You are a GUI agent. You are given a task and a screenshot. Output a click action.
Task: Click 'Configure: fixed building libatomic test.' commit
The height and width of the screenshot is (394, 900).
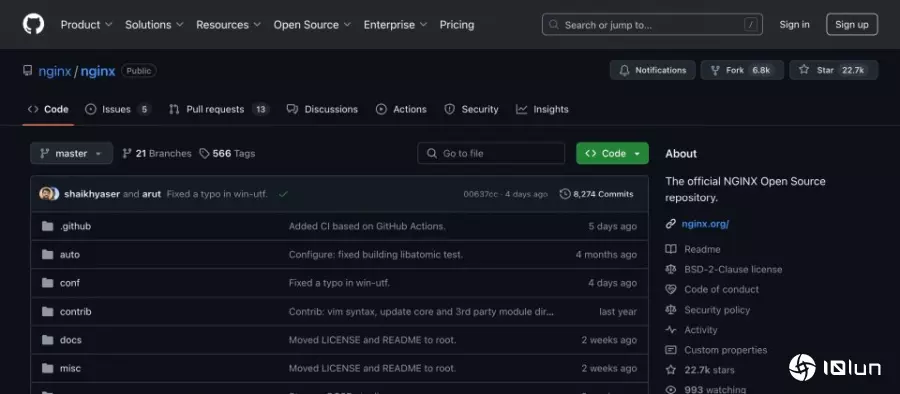pyautogui.click(x=375, y=254)
